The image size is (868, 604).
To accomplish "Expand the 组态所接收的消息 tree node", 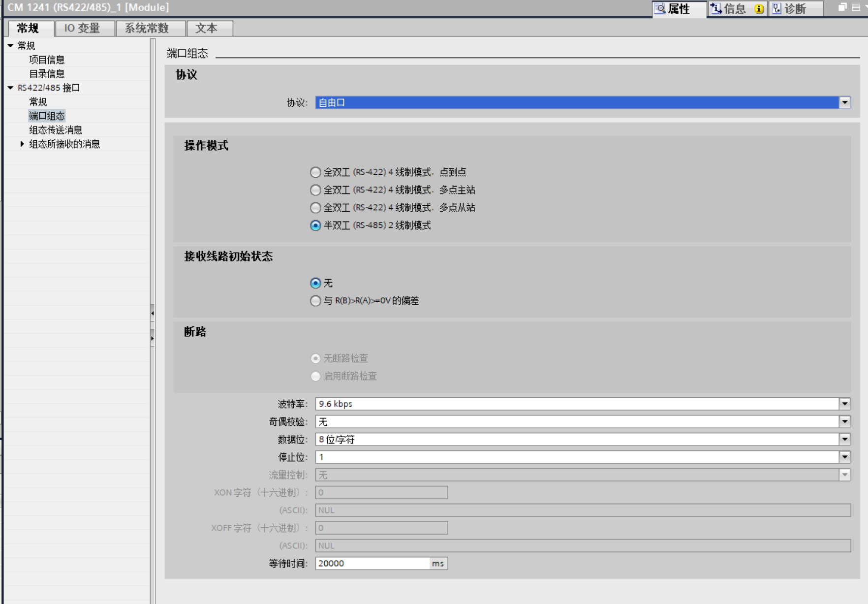I will (x=22, y=144).
